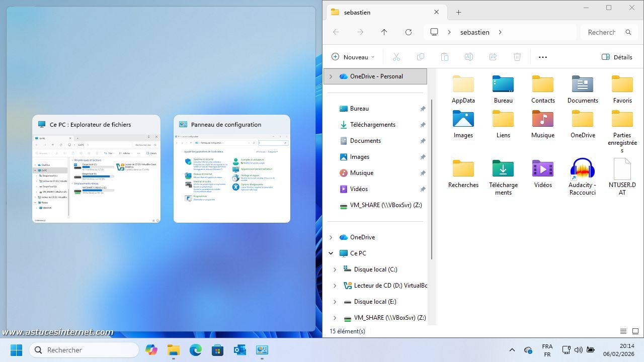Viewport: 644px width, 362px height.
Task: Open the Musique folder icon
Action: [x=543, y=120]
